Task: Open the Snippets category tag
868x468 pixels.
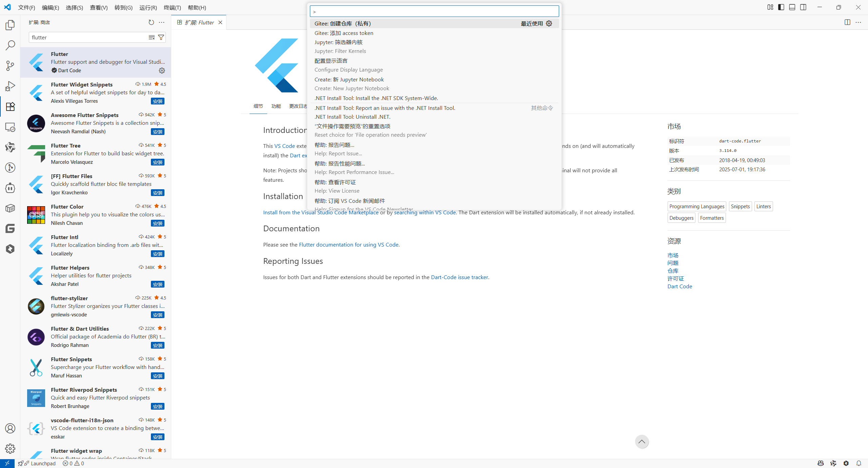Action: point(740,206)
